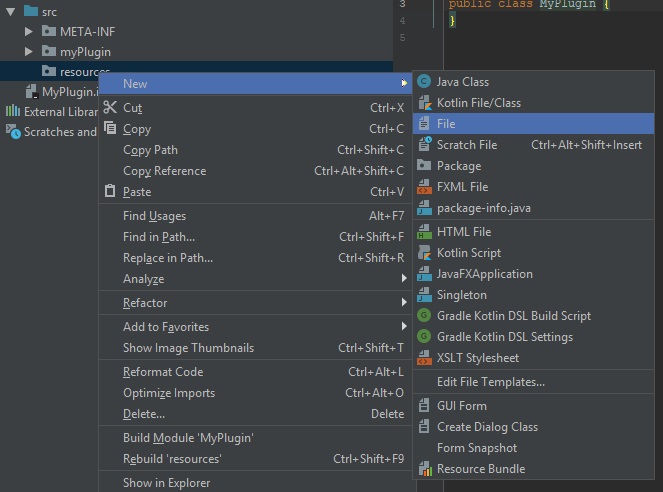Viewport: 663px width, 492px height.
Task: Click Show in Explorer menu entry
Action: click(166, 483)
